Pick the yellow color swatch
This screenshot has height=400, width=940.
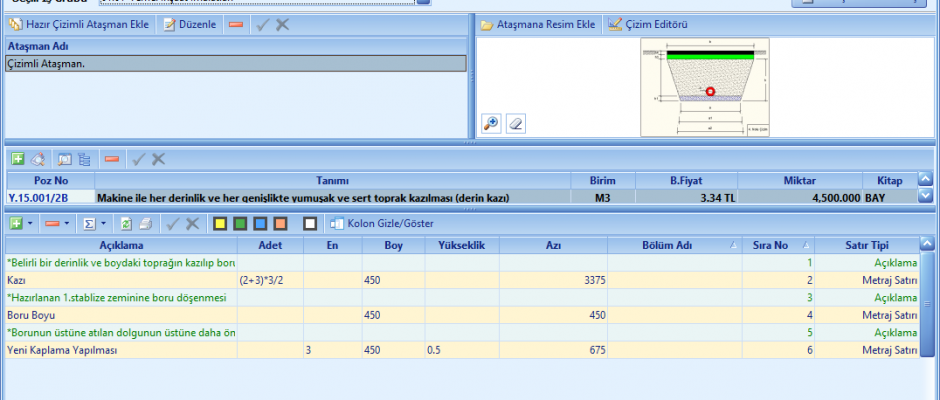[x=220, y=223]
